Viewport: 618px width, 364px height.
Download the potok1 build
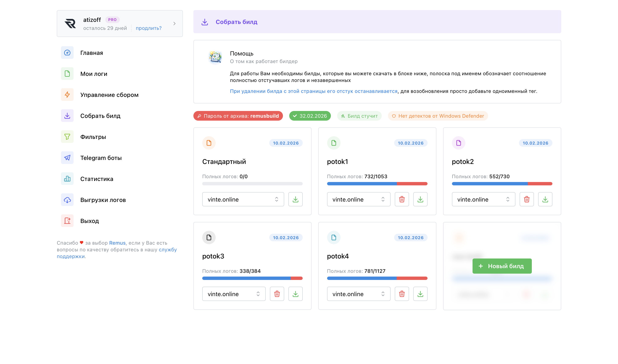[420, 199]
